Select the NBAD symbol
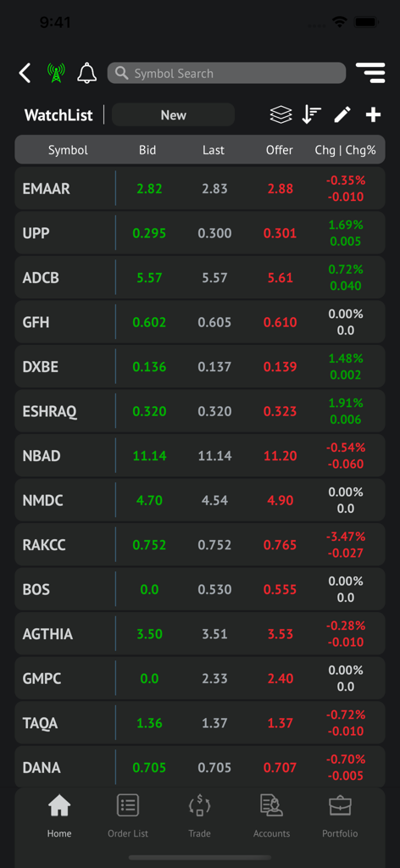400x868 pixels. pyautogui.click(x=42, y=456)
